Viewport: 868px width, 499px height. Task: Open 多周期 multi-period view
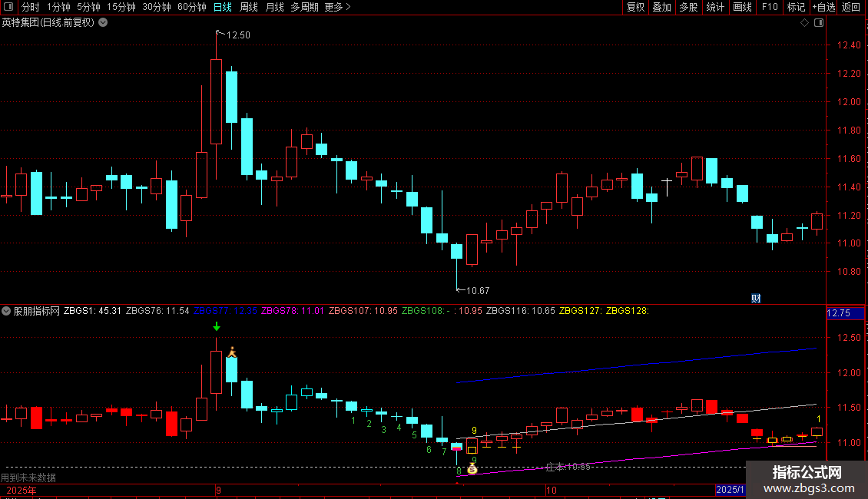coord(304,7)
